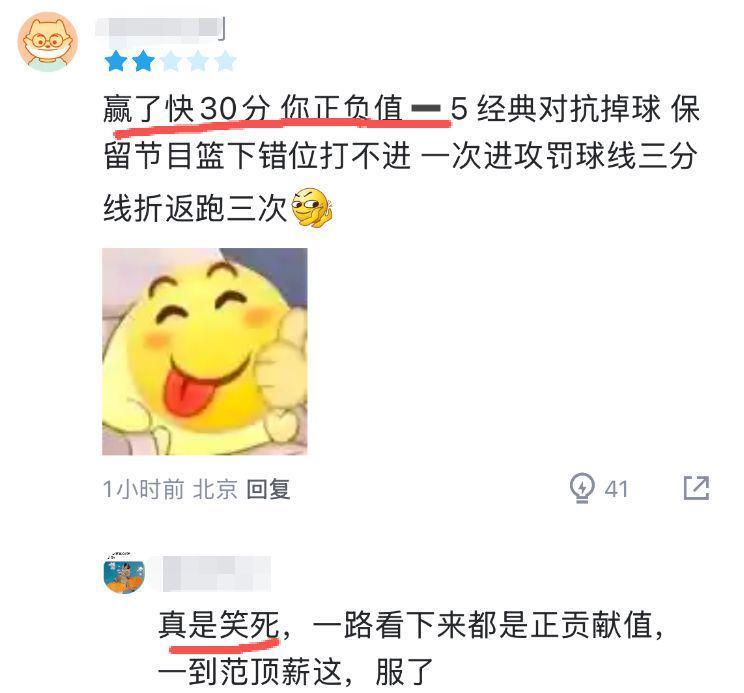Click the third faded rating star

[x=171, y=62]
